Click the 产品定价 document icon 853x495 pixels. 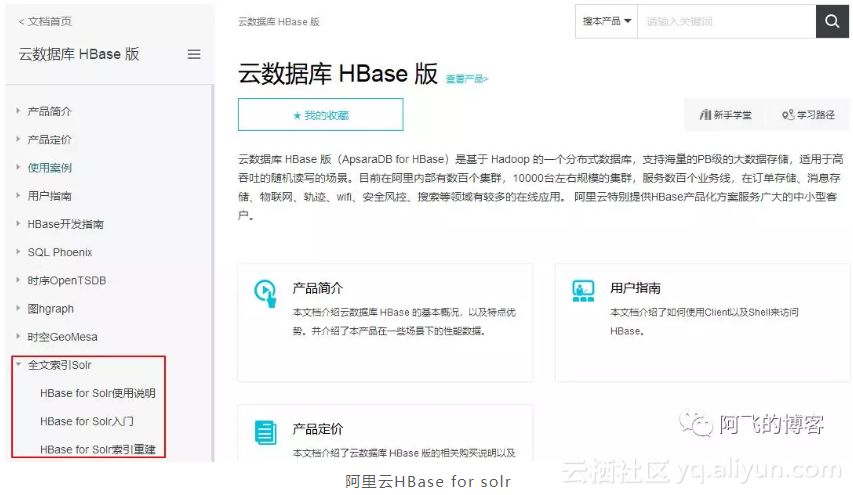pyautogui.click(x=265, y=432)
